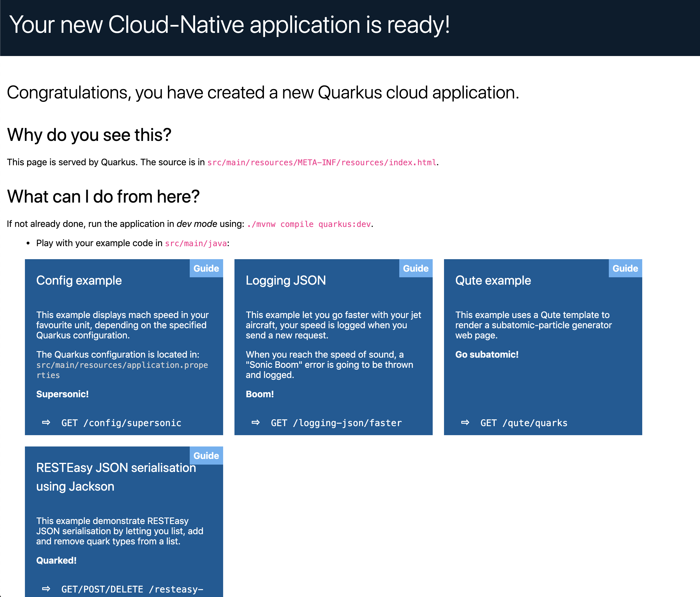Click the What can I do from here? heading
700x597 pixels.
[103, 196]
